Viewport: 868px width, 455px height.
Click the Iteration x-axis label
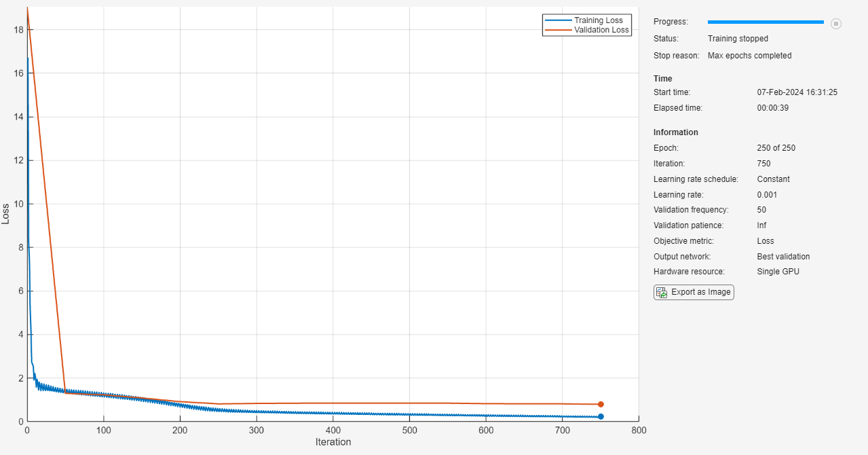333,442
